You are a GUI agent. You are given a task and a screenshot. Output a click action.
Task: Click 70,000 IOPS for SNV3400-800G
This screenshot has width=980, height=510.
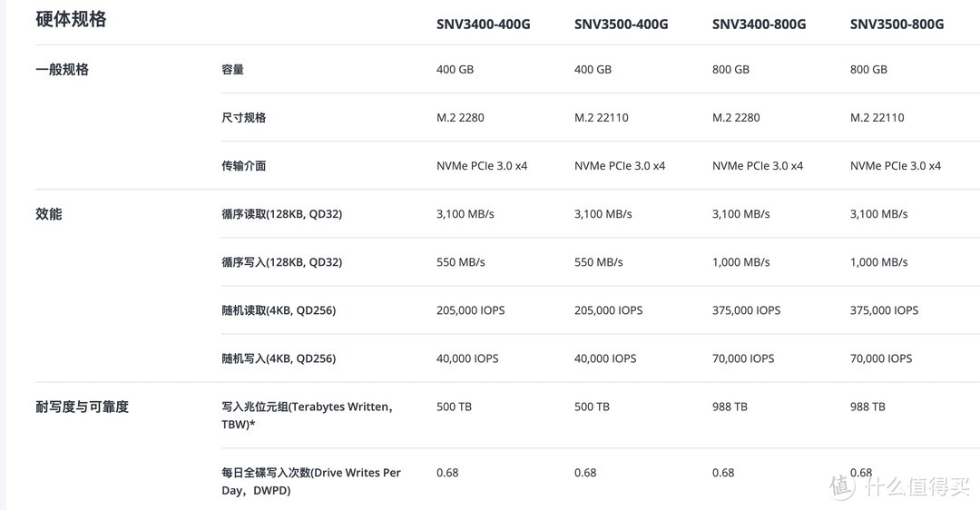[x=743, y=358]
